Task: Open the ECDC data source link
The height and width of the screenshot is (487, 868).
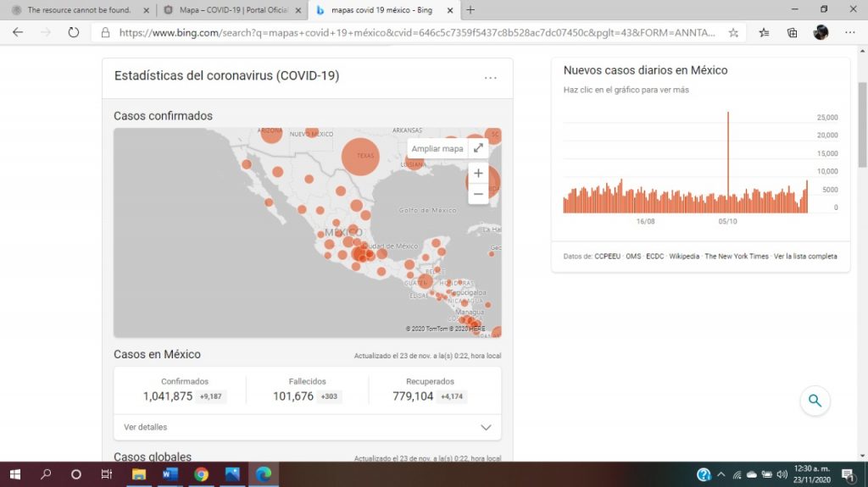Action: 655,257
